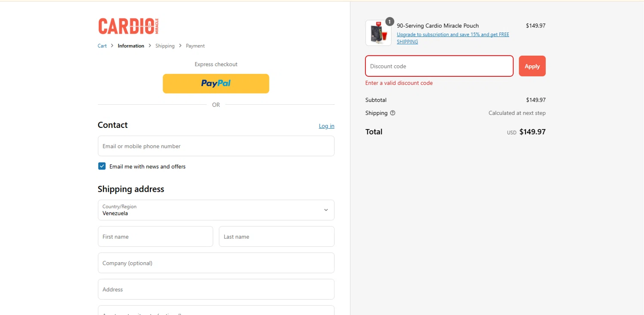Focus the Email or mobile phone number field
The height and width of the screenshot is (315, 644).
point(216,146)
